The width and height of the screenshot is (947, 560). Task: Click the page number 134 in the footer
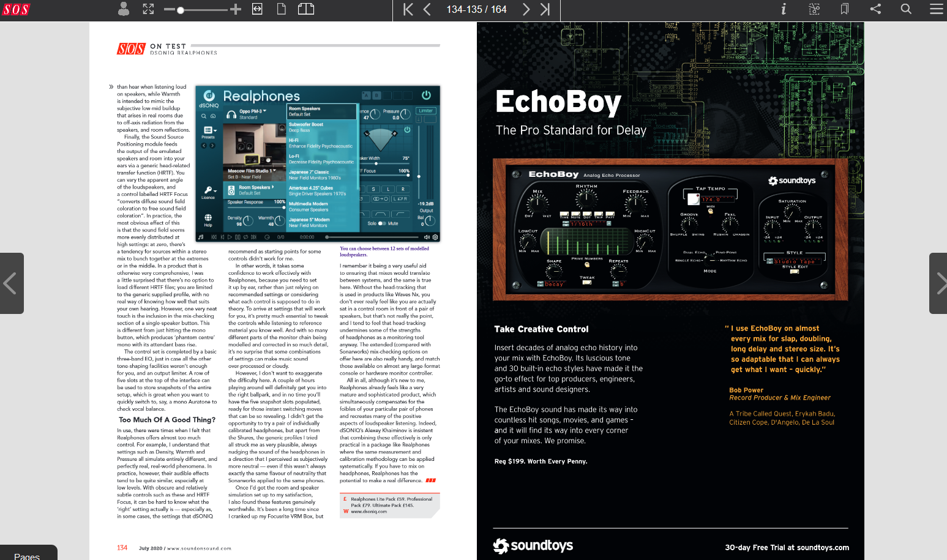(122, 548)
